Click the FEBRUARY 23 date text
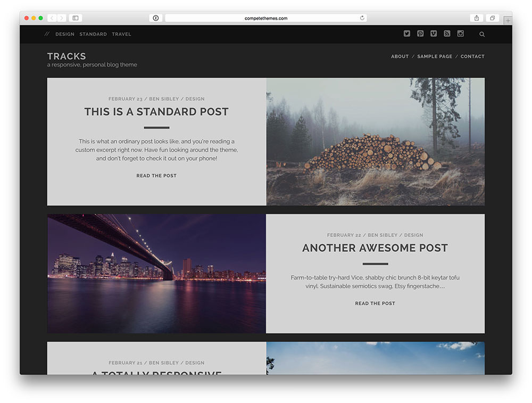 click(125, 99)
